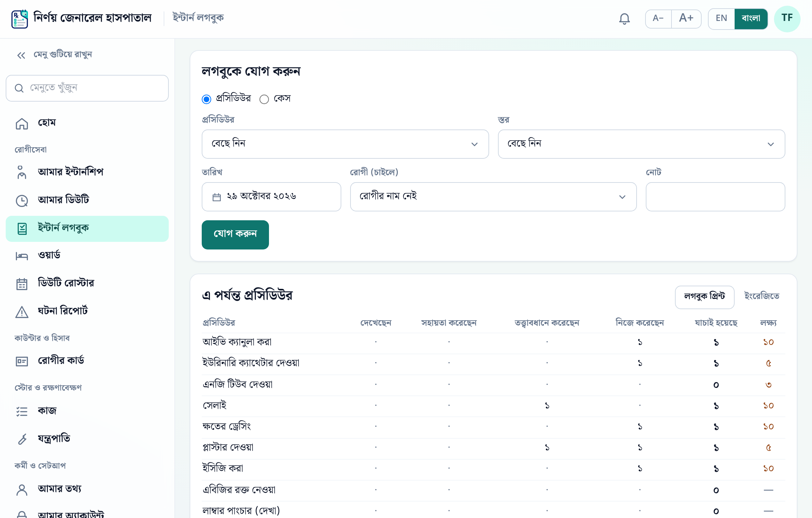Click the নিজে করেছেন column header

tap(639, 323)
